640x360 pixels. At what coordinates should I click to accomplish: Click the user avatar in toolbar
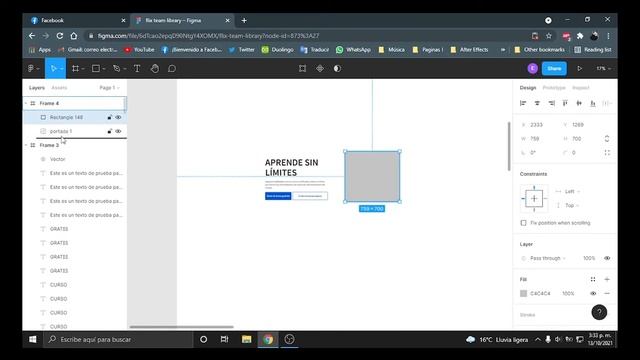tap(532, 69)
